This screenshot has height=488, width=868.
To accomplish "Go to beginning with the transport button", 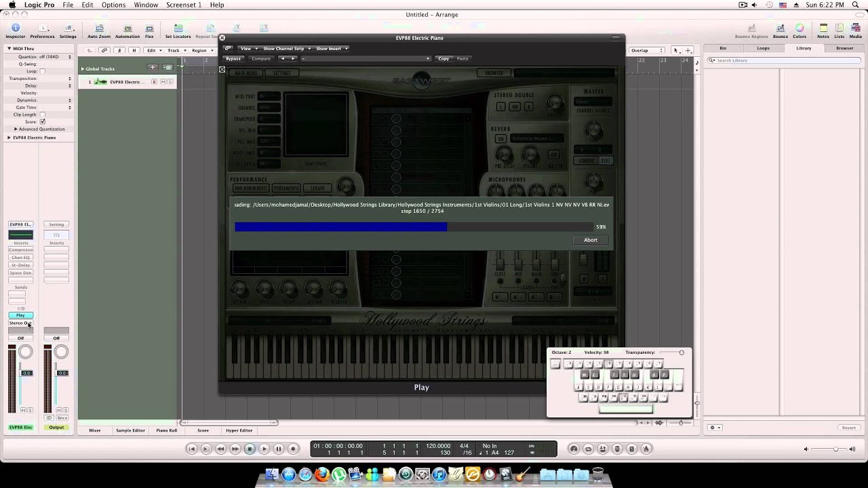I will point(191,449).
